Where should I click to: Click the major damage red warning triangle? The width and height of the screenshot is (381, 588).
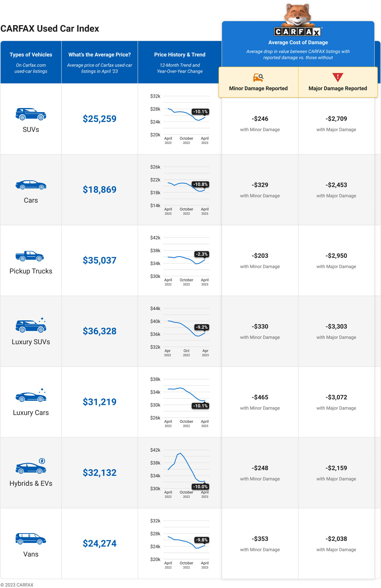point(337,77)
